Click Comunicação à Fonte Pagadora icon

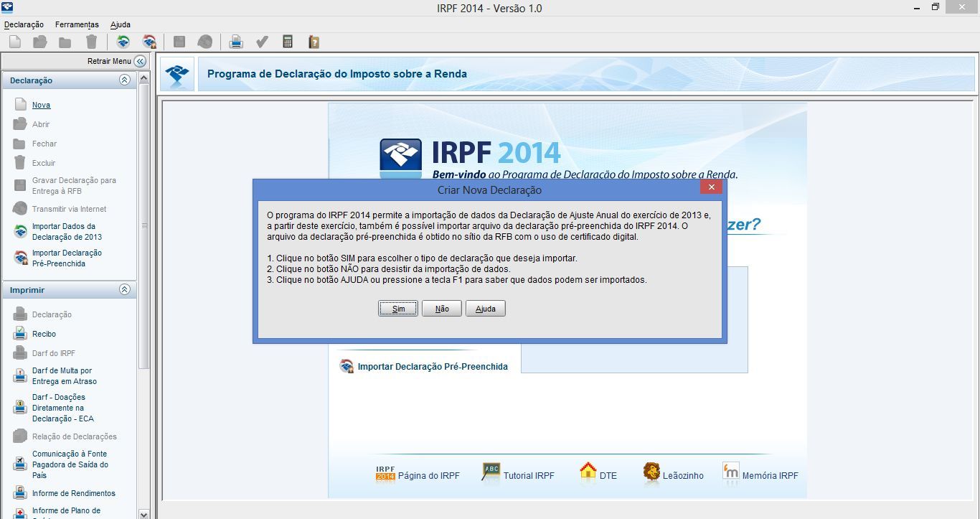pyautogui.click(x=20, y=464)
